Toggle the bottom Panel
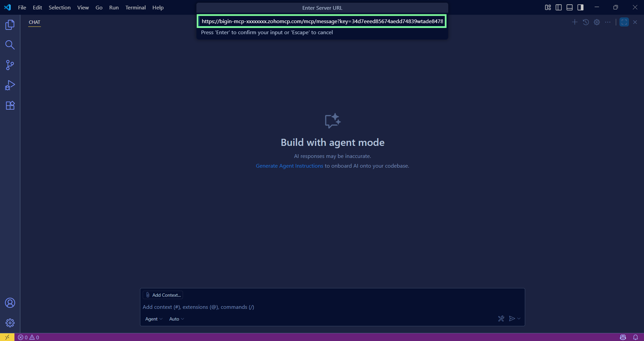 tap(569, 7)
